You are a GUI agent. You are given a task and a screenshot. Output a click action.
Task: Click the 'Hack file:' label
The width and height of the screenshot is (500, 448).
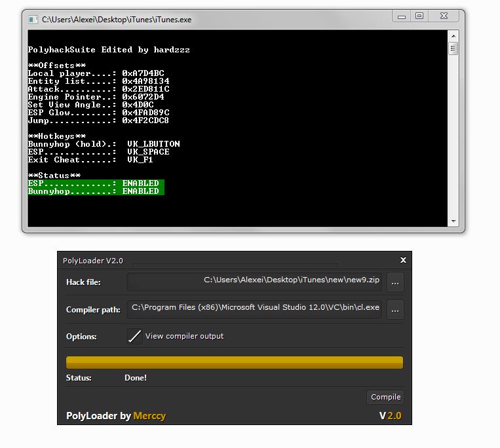pos(83,282)
